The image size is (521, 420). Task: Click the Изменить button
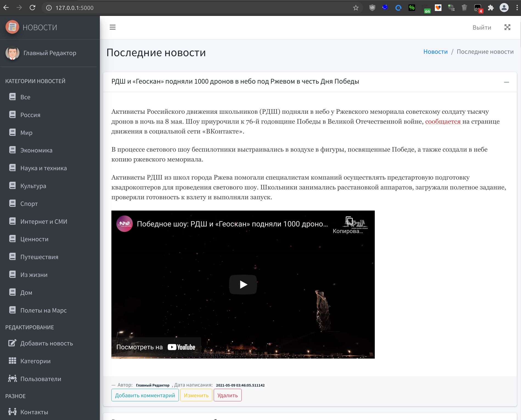pyautogui.click(x=196, y=395)
